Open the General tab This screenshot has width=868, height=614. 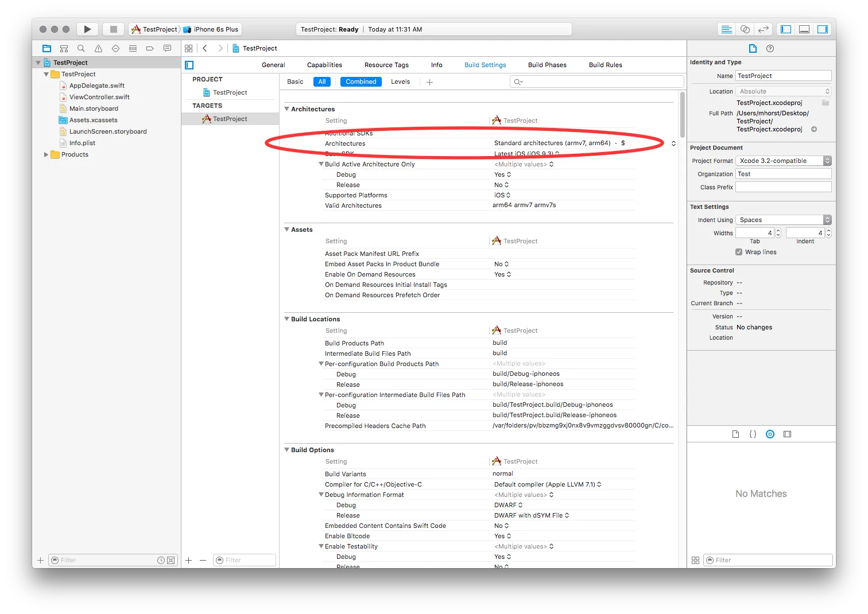[273, 65]
